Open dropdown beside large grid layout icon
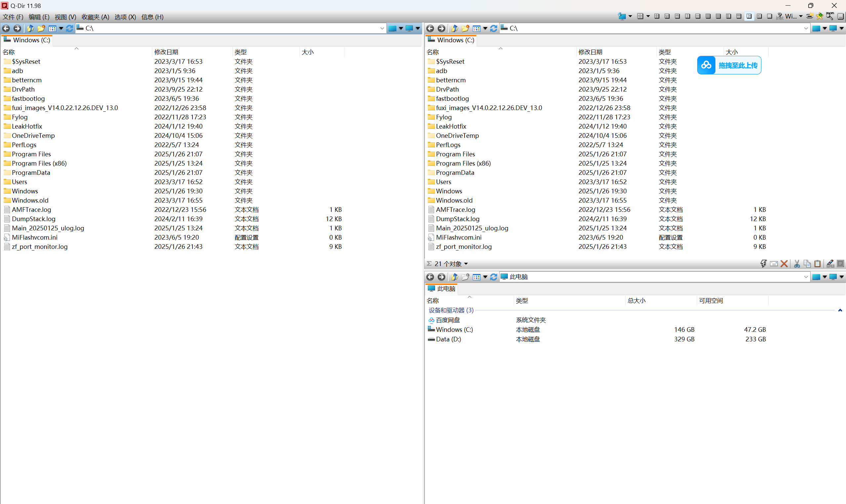The width and height of the screenshot is (846, 504). (x=648, y=16)
